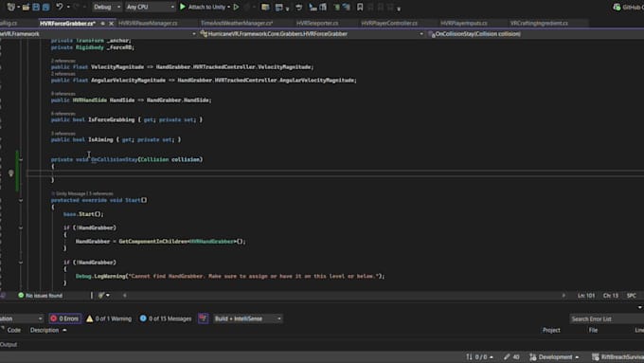This screenshot has height=363, width=644.
Task: Toggle the 0 of 1 Warning filter
Action: click(x=109, y=318)
